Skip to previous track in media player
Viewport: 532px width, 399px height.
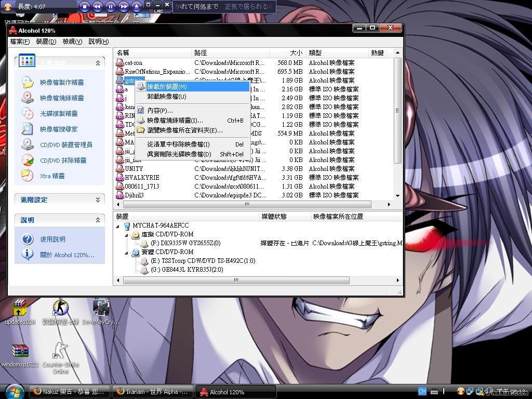pos(97,6)
